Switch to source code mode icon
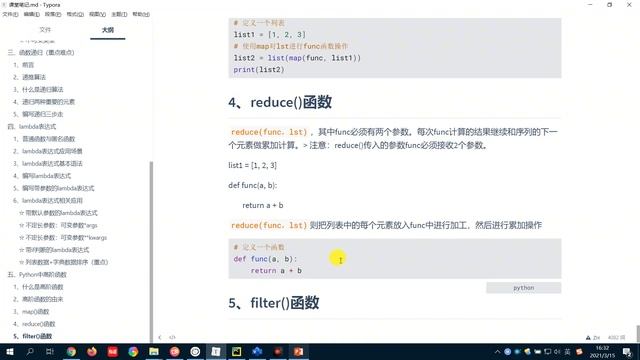The image size is (640, 360). (x=172, y=338)
